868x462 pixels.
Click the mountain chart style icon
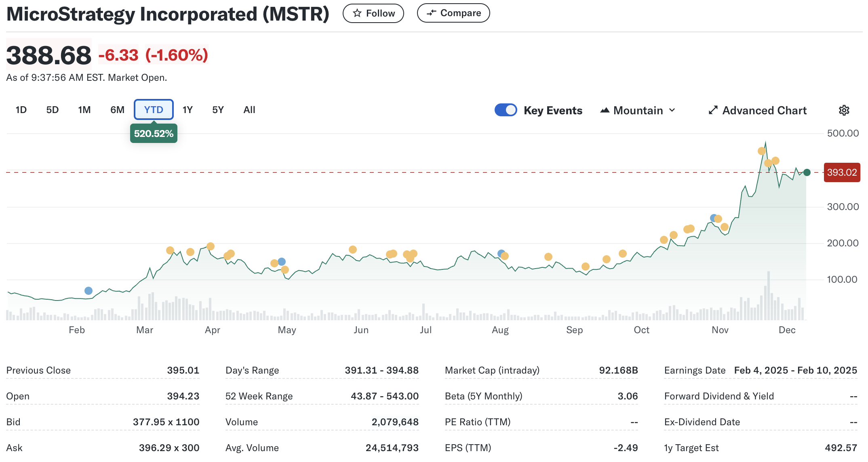(604, 110)
